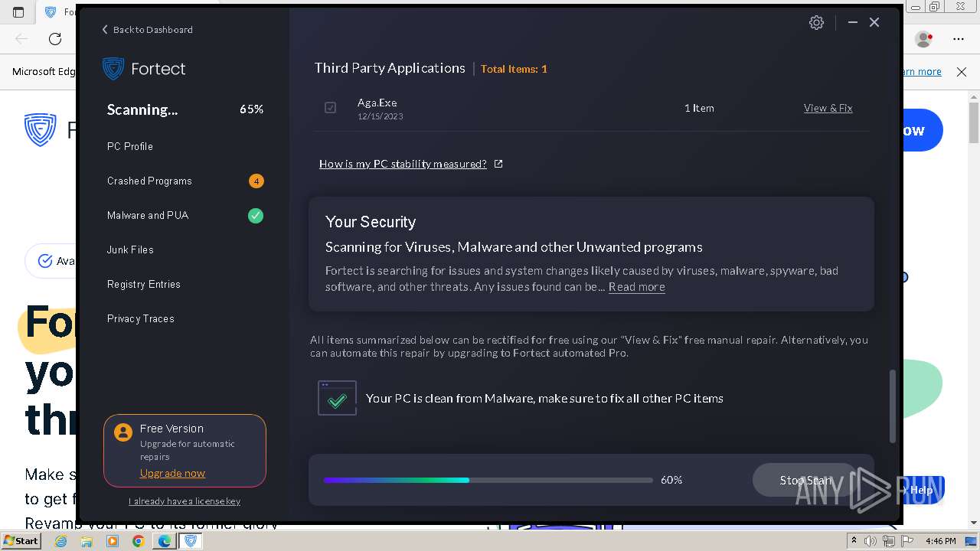Image resolution: width=980 pixels, height=551 pixels.
Task: Open Edge profile avatar
Action: pos(924,39)
